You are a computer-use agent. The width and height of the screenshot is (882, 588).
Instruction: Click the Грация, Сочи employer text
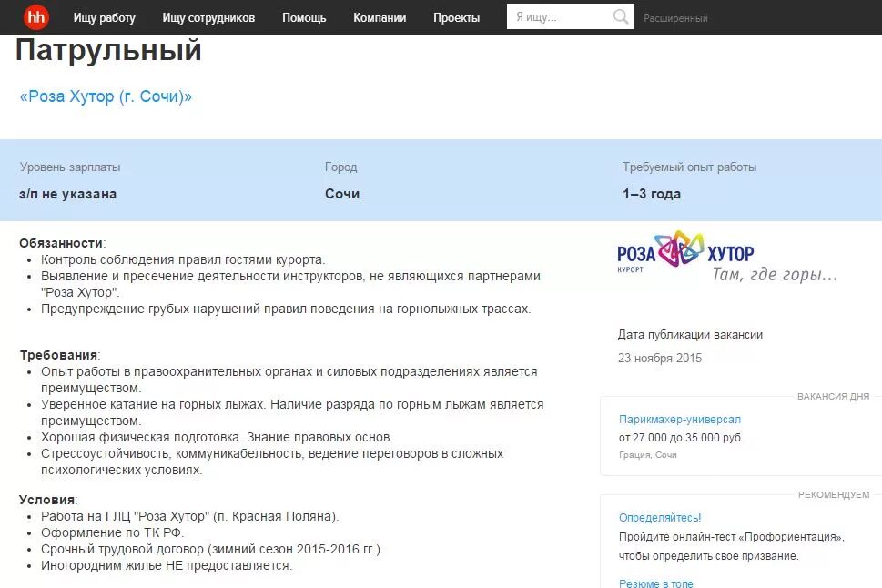coord(647,454)
